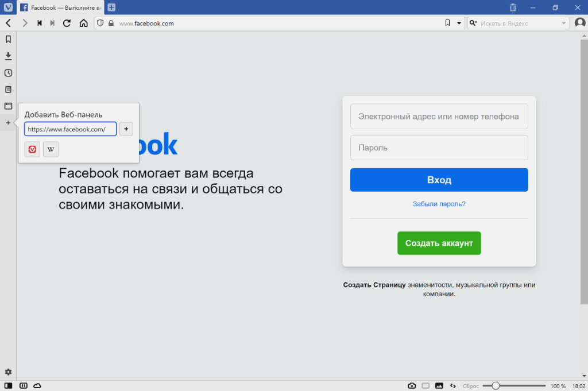Click the fast forward button
The image size is (588, 391).
click(52, 23)
